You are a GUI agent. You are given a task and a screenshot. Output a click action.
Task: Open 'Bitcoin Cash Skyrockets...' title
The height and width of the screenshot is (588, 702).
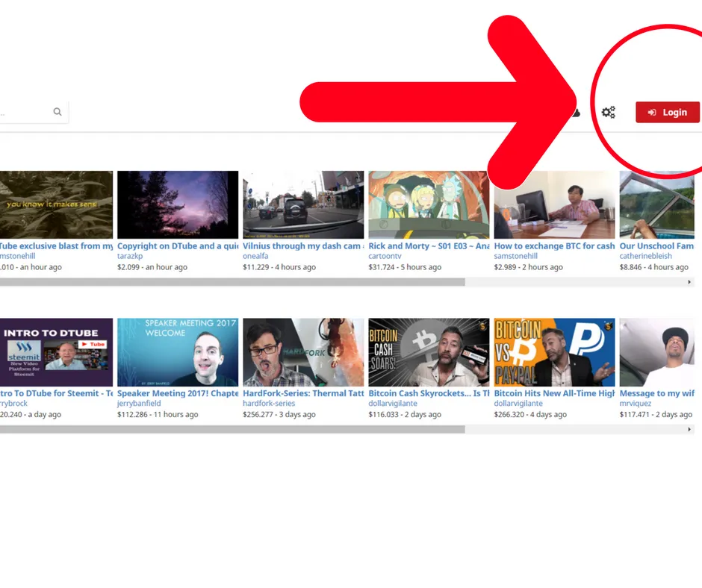(429, 393)
